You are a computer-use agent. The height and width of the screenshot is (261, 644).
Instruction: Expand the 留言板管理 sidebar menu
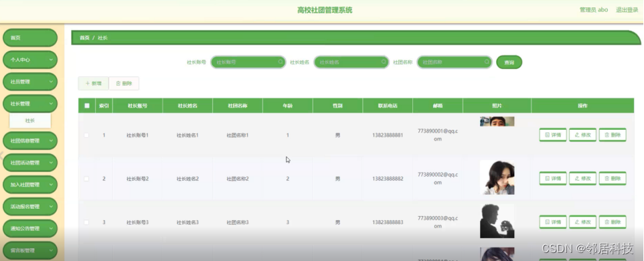tap(30, 250)
